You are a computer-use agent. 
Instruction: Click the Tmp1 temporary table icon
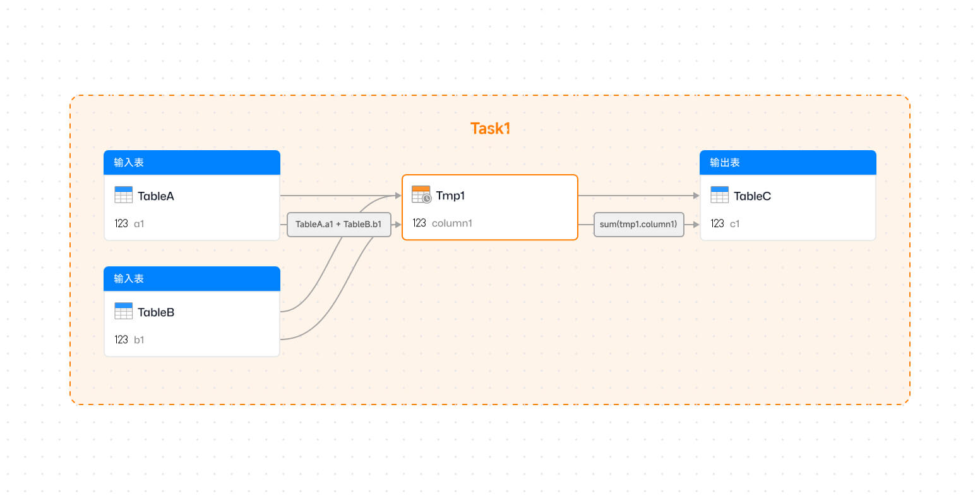coord(421,194)
